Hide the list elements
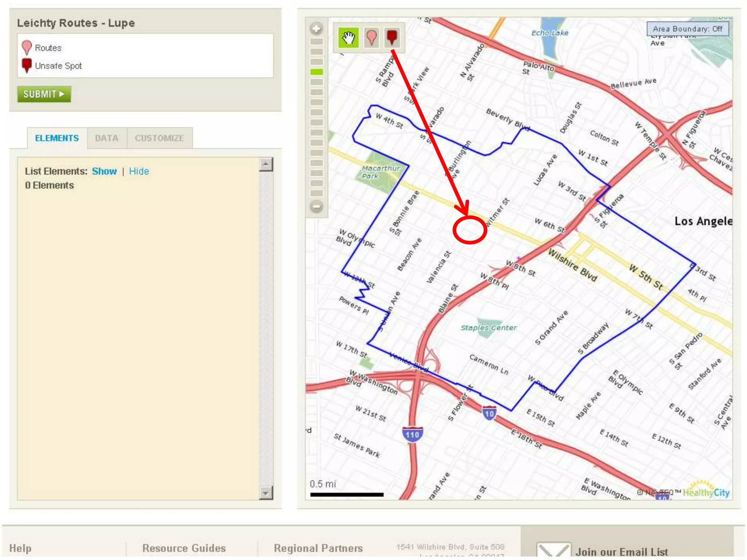This screenshot has height=560, width=747. 139,171
